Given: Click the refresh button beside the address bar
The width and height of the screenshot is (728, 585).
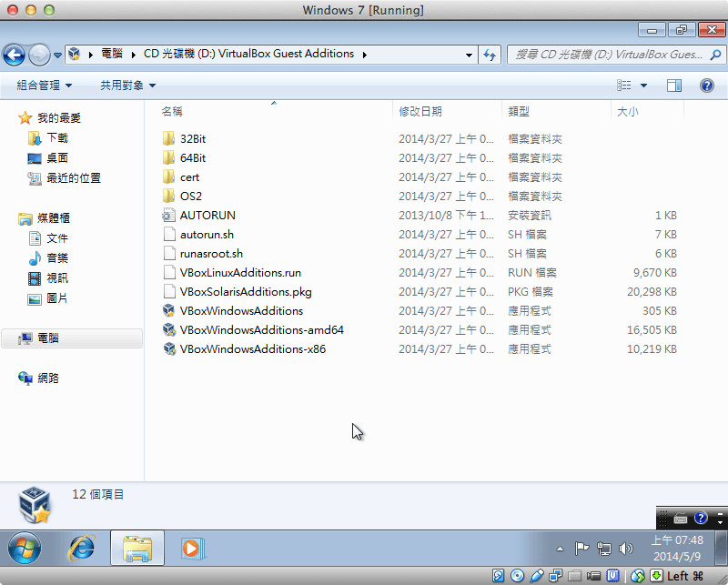Looking at the screenshot, I should point(490,55).
